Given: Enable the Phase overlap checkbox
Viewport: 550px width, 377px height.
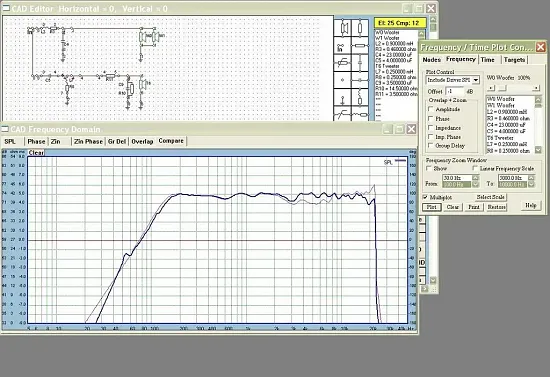Looking at the screenshot, I should [x=431, y=119].
